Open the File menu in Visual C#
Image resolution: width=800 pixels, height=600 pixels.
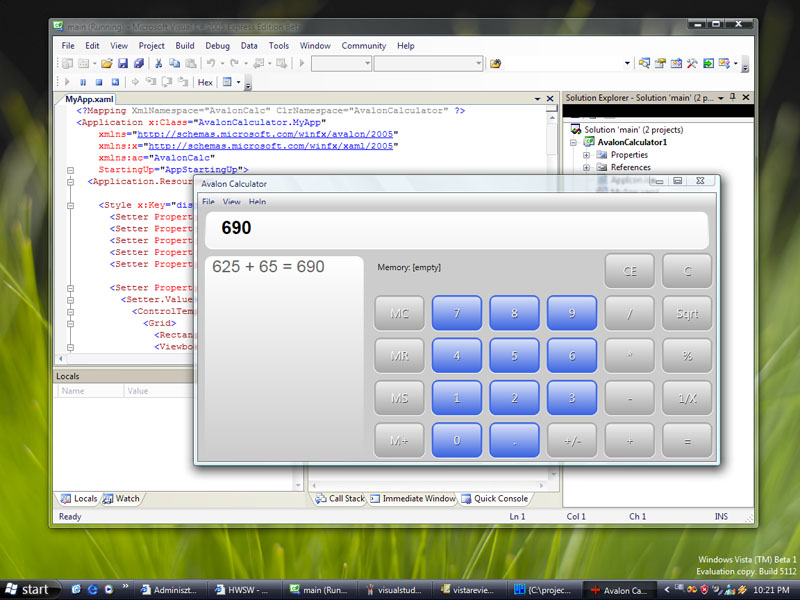tap(68, 46)
